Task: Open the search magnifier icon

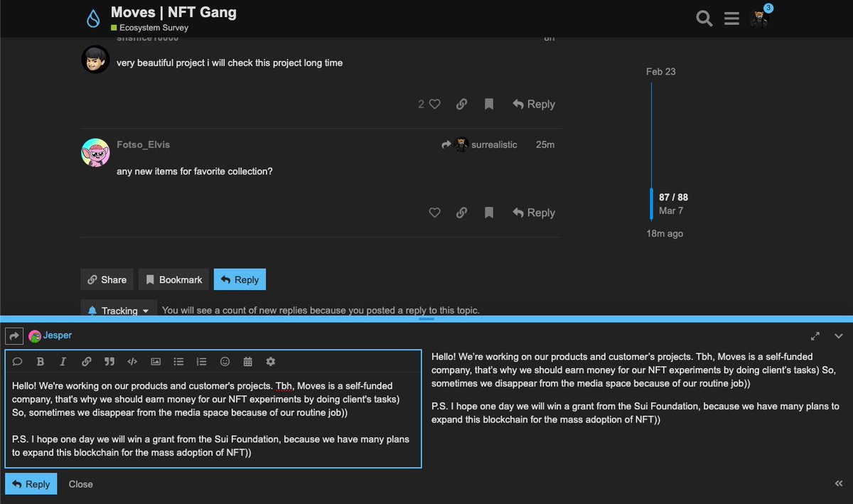Action: pyautogui.click(x=704, y=18)
